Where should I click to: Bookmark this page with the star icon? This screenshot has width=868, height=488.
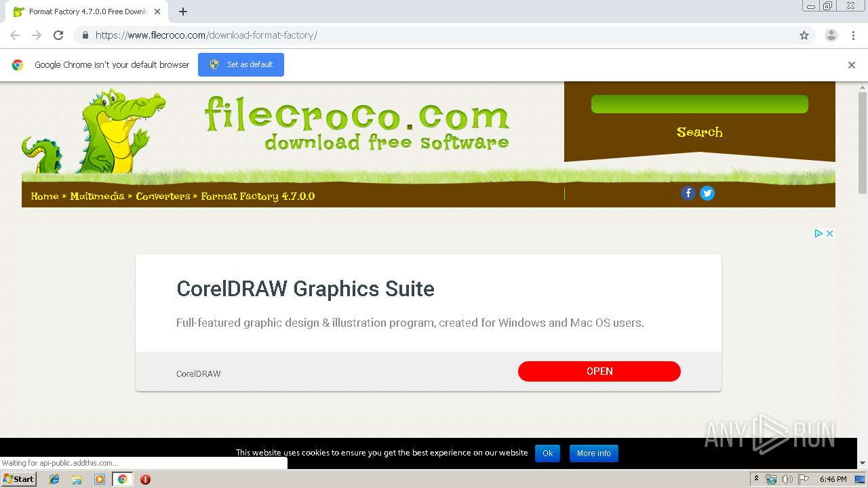coord(804,35)
